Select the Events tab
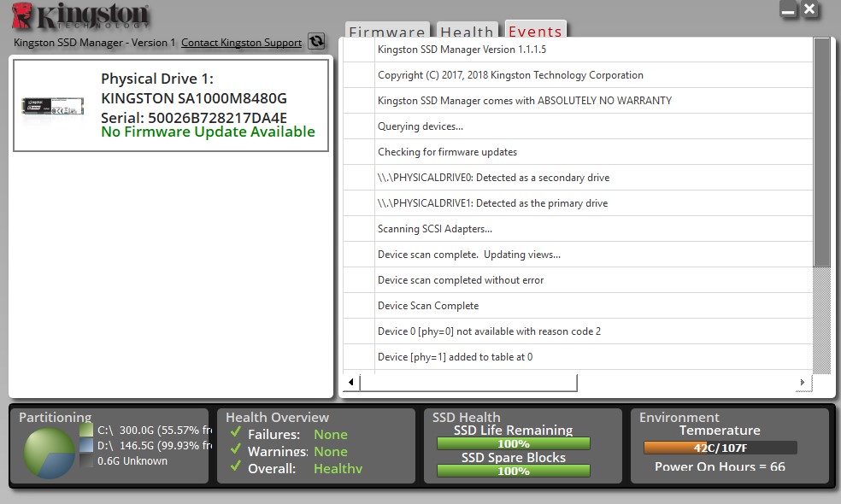Viewport: 841px width, 504px height. (535, 31)
